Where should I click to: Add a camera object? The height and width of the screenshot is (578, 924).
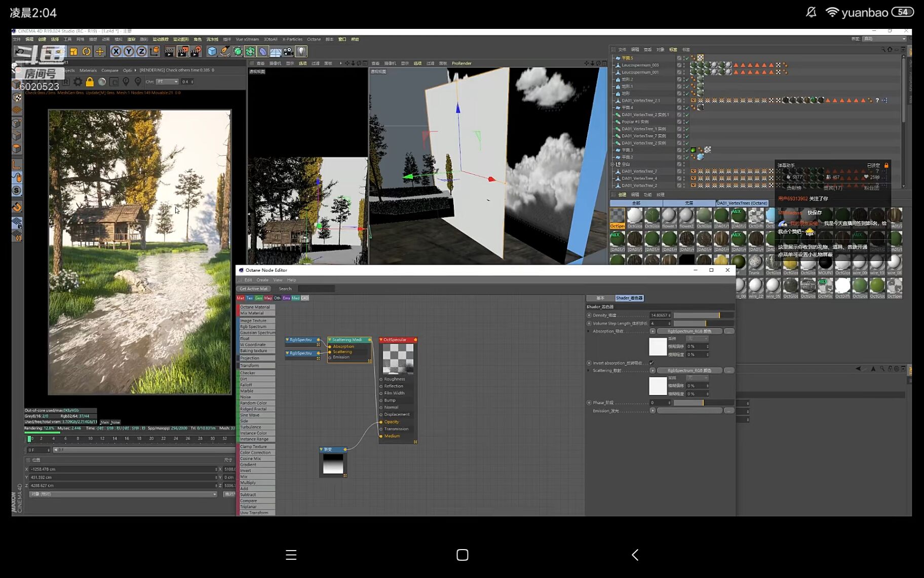288,51
